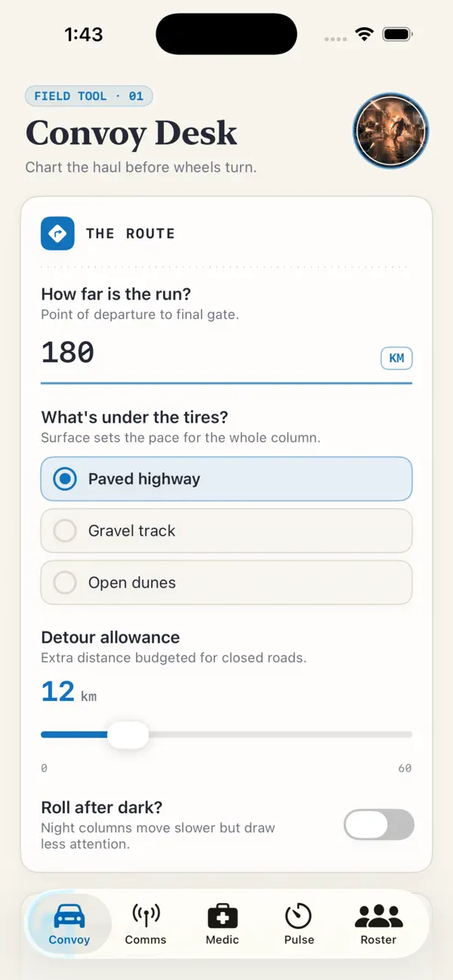Select the Gravel track surface option
This screenshot has width=453, height=980.
coord(226,531)
